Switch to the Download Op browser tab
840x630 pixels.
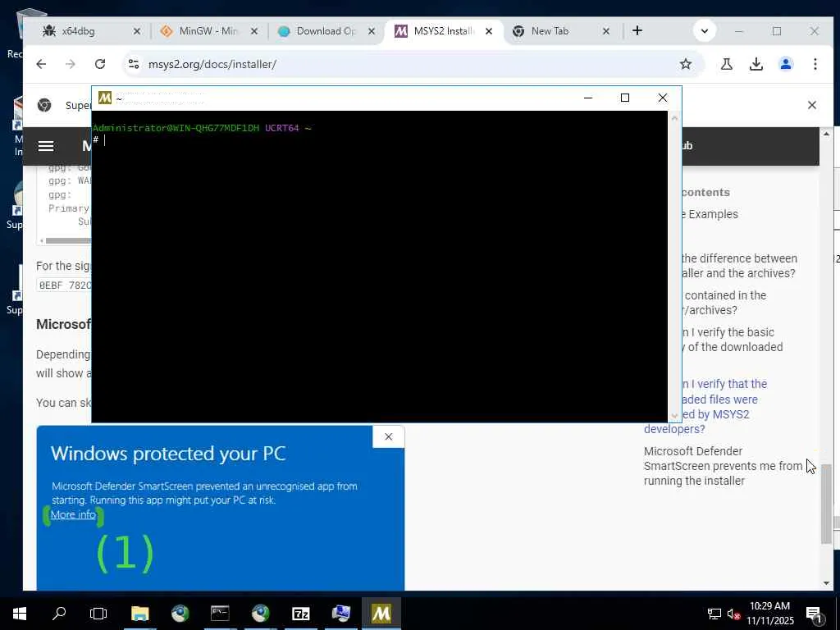click(x=326, y=31)
